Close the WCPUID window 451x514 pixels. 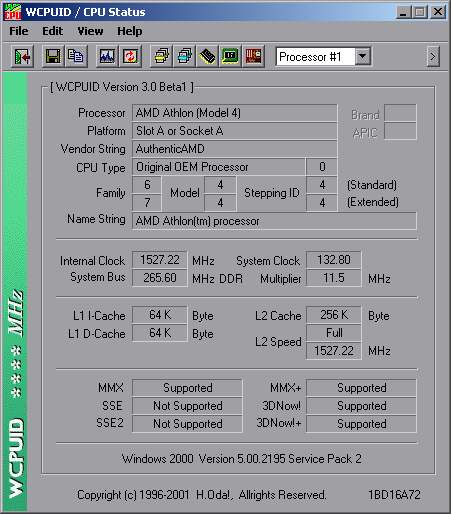click(438, 12)
